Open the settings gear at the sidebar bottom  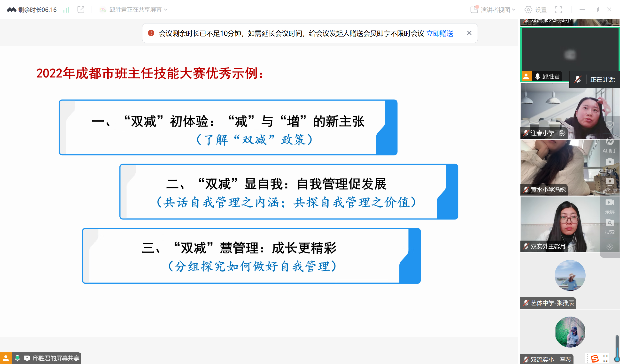click(609, 246)
